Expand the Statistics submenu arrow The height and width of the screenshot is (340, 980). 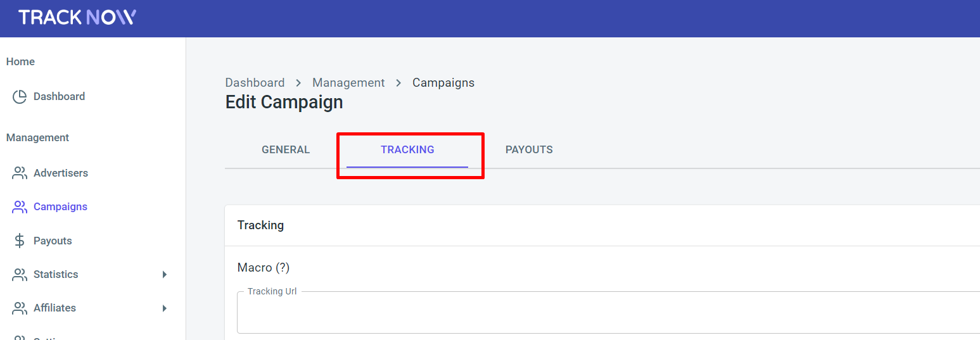pos(165,274)
